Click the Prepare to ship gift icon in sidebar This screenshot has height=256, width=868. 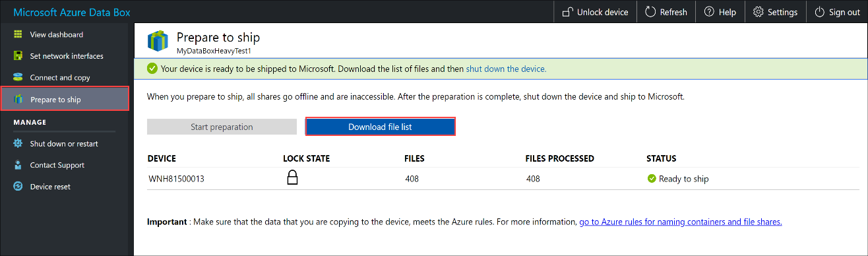click(x=18, y=100)
